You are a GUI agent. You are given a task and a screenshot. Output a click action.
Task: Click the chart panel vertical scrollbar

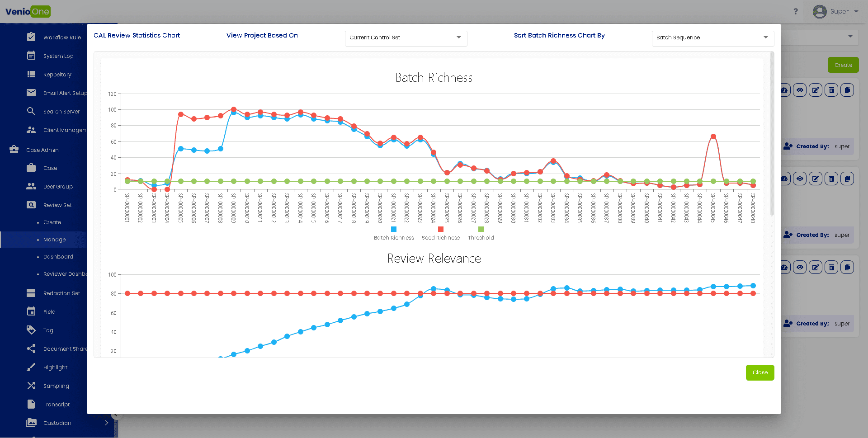[x=772, y=136]
